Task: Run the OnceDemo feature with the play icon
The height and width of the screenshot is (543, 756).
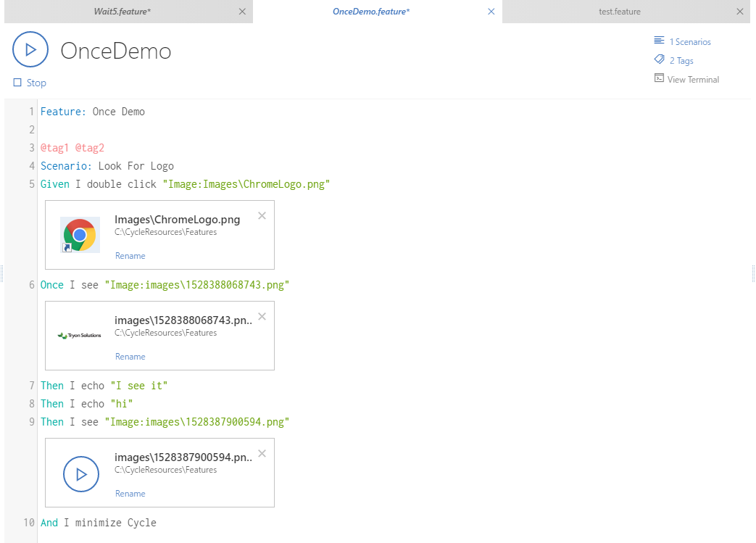Action: coord(30,49)
